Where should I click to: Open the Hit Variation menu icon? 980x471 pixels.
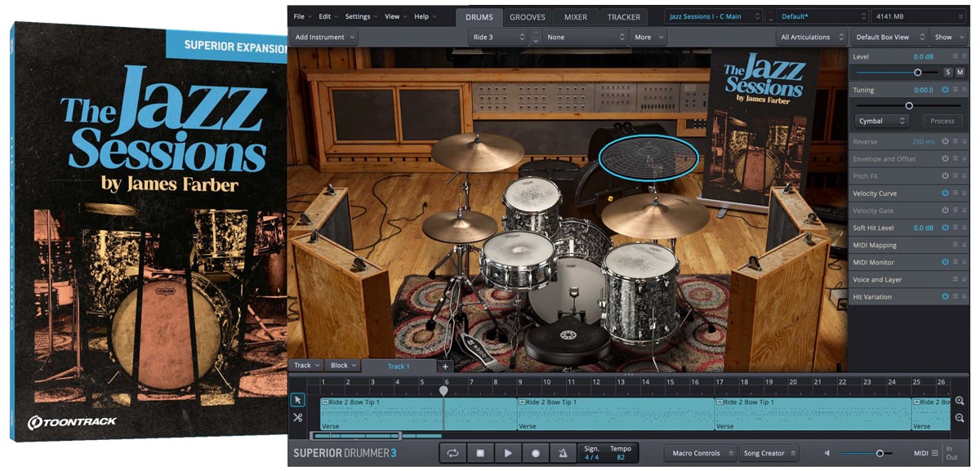click(955, 296)
